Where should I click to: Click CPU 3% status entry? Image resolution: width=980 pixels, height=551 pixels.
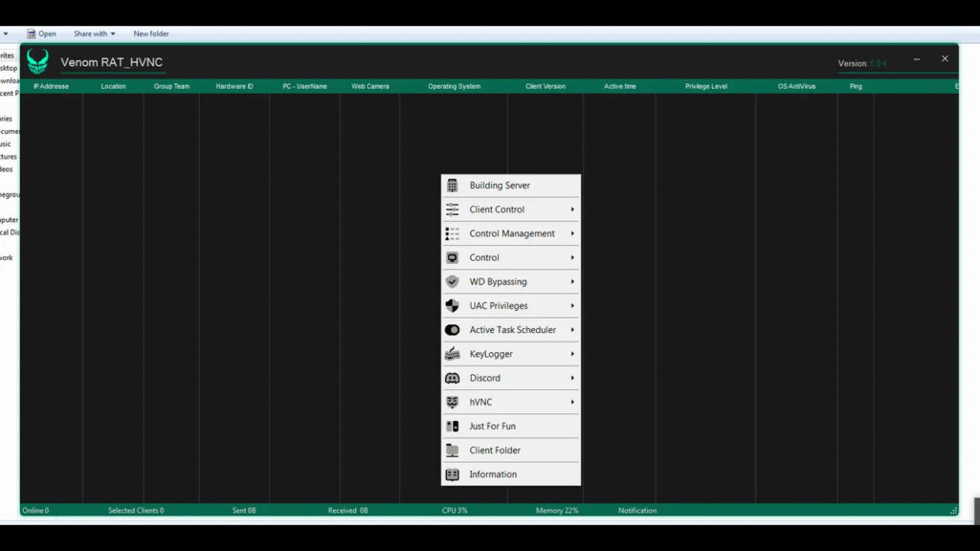[455, 511]
